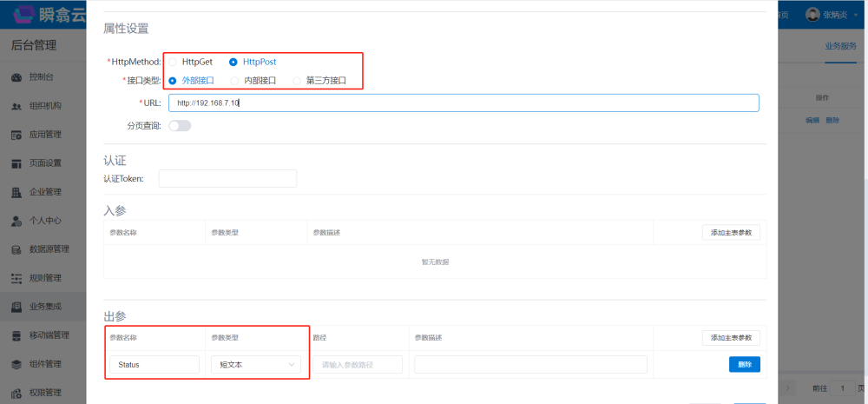Select the HttpGet radio button
The height and width of the screenshot is (404, 868).
pyautogui.click(x=173, y=62)
